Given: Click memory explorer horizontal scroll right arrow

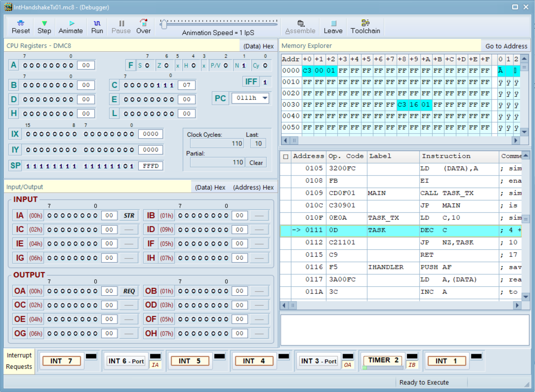Looking at the screenshot, I should [516, 141].
